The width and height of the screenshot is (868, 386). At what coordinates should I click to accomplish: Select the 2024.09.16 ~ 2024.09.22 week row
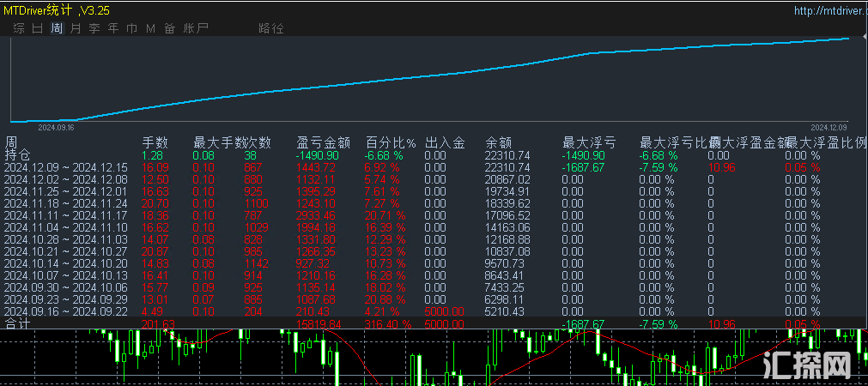click(x=65, y=311)
